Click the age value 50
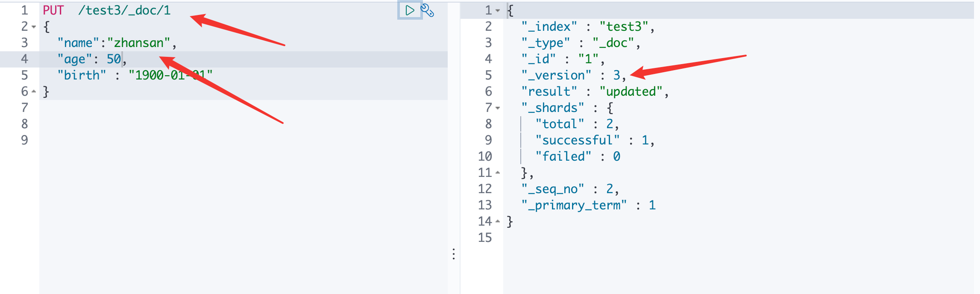 114,59
